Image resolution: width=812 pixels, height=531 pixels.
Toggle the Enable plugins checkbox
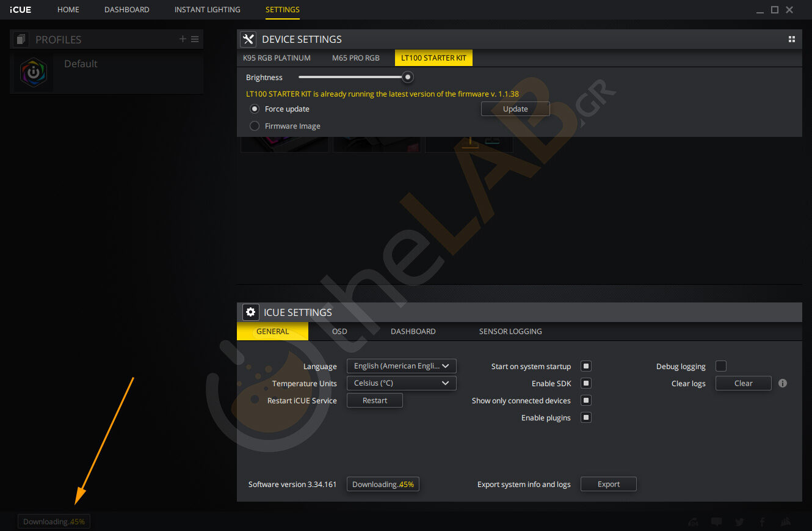[x=586, y=417]
